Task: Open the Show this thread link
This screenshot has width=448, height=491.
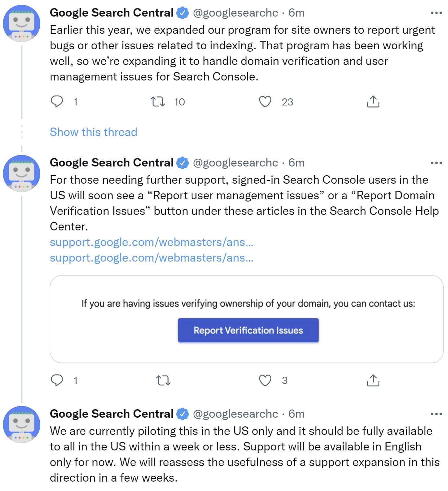Action: click(x=93, y=132)
